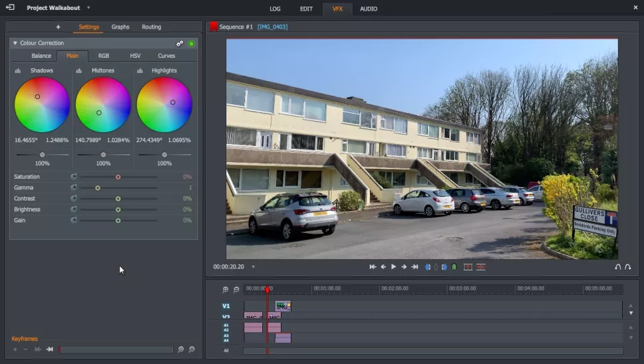Toggle the green Colour Correction enable light
The width and height of the screenshot is (644, 364).
(x=191, y=43)
